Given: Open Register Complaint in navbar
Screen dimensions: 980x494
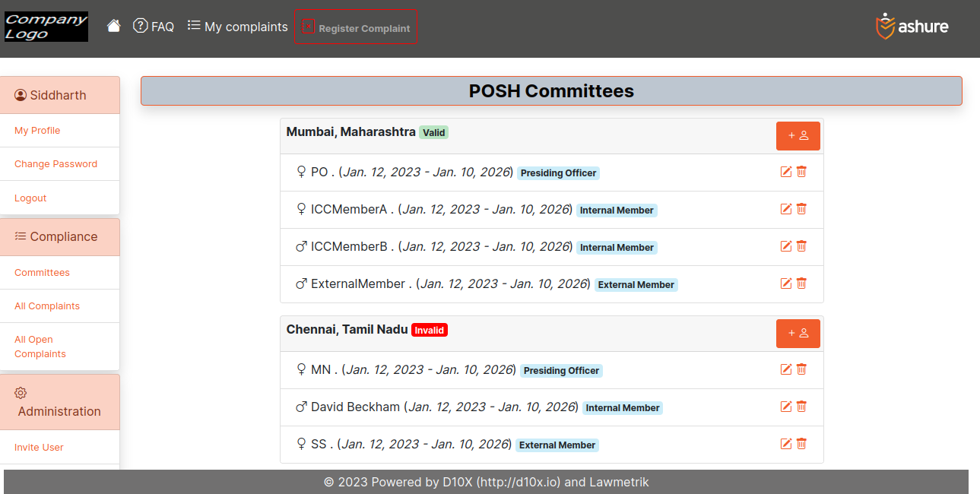Looking at the screenshot, I should 356,28.
